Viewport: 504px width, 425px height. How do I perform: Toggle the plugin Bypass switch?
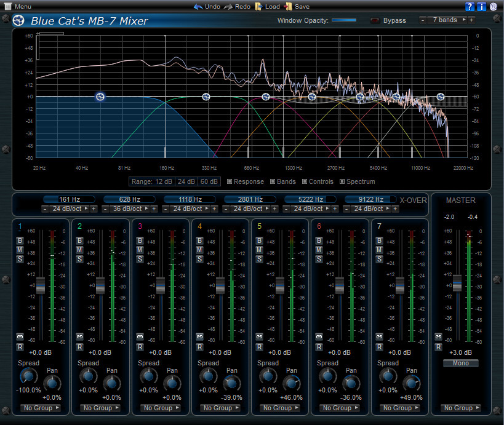375,20
